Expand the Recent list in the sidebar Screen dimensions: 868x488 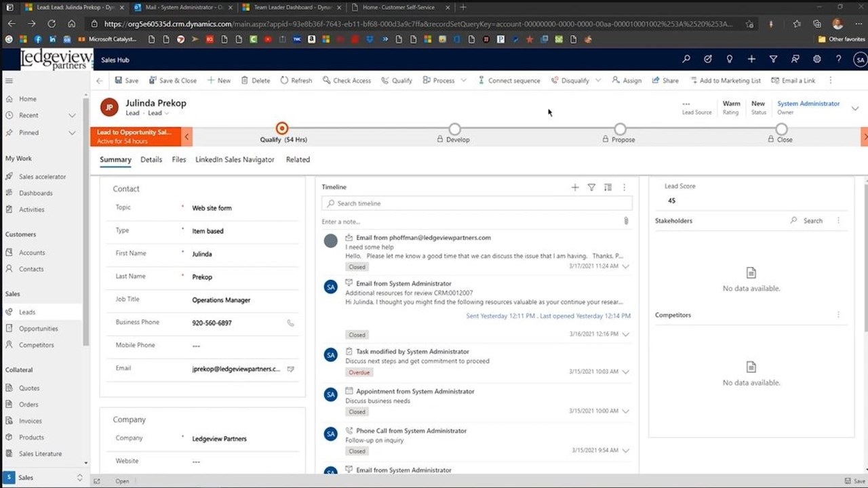pos(72,115)
